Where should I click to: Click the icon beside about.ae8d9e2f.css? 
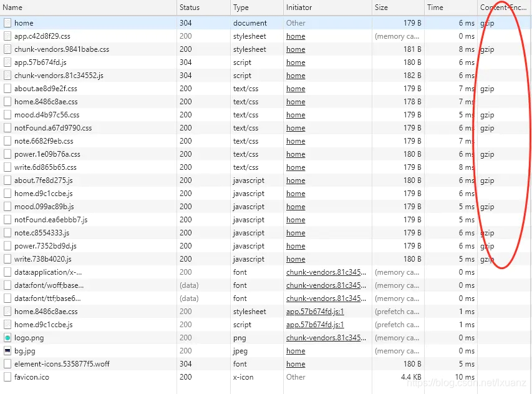[7, 89]
